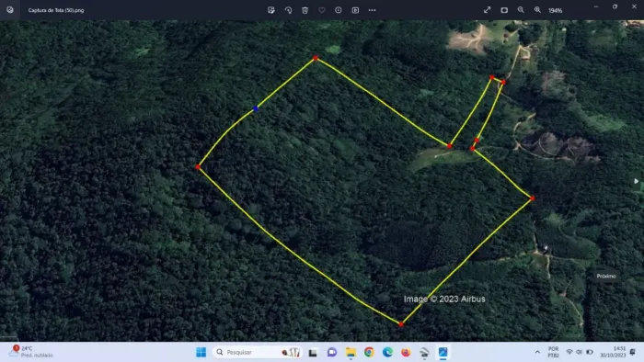Open Microsoft Edge from the taskbar

tap(387, 352)
